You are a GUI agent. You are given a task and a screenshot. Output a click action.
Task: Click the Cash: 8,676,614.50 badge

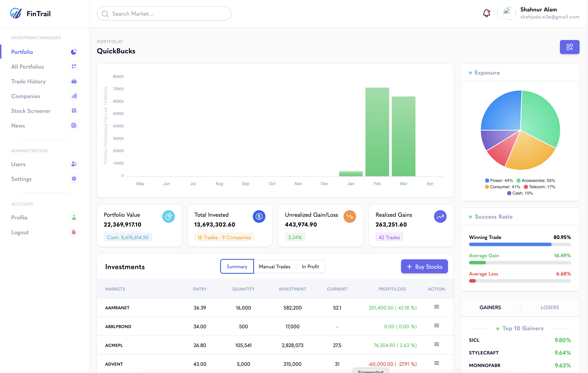pos(128,237)
